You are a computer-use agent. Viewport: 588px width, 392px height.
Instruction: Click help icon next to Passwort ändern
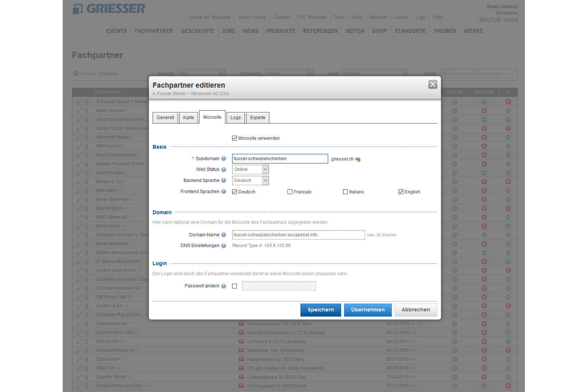223,286
